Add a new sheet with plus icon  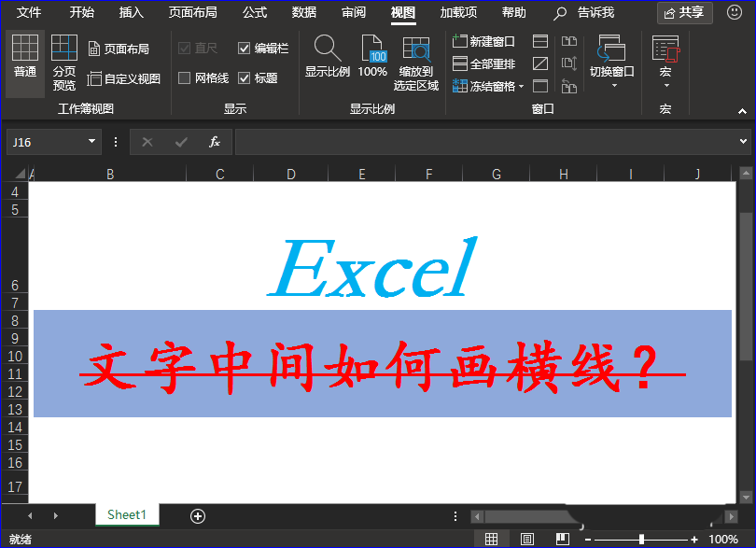click(198, 516)
